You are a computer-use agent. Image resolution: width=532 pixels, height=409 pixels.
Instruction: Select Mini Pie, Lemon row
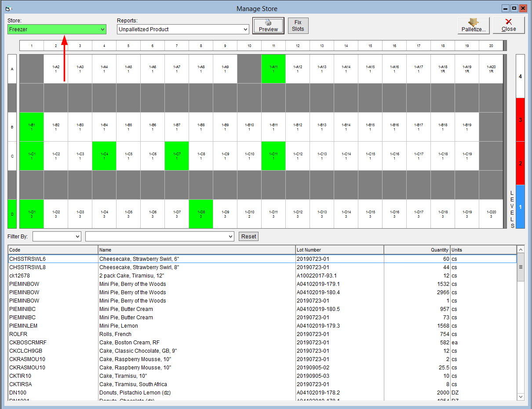tap(262, 326)
